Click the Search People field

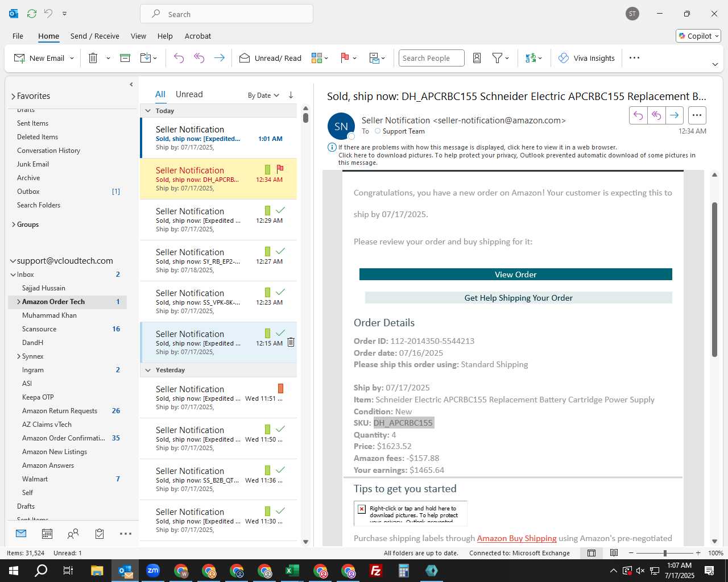(x=432, y=58)
